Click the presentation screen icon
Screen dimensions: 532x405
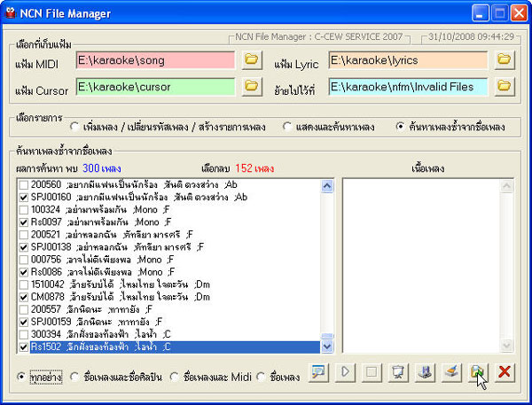[x=399, y=374]
